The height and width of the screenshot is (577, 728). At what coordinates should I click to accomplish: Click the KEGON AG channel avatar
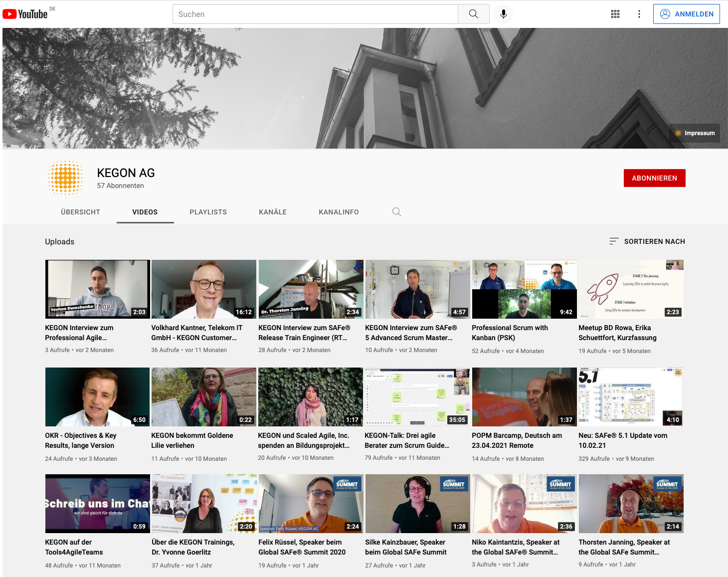pyautogui.click(x=65, y=178)
